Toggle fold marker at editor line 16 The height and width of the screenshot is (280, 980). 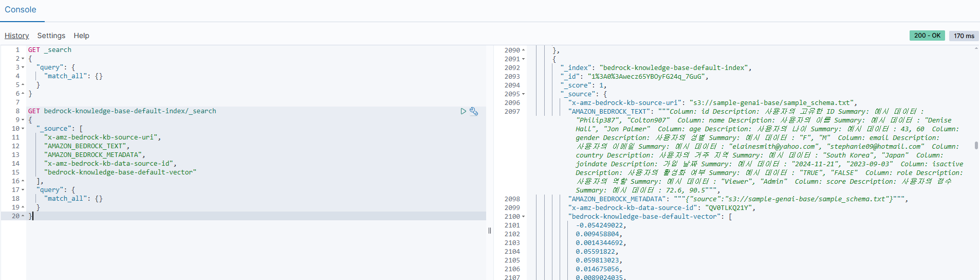[23, 181]
